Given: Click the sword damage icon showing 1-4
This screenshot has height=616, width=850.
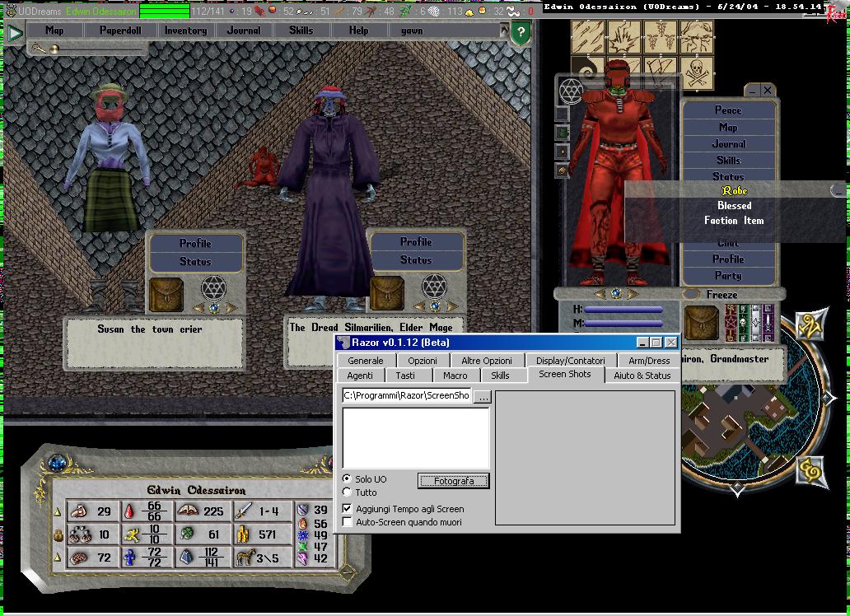Looking at the screenshot, I should [244, 511].
